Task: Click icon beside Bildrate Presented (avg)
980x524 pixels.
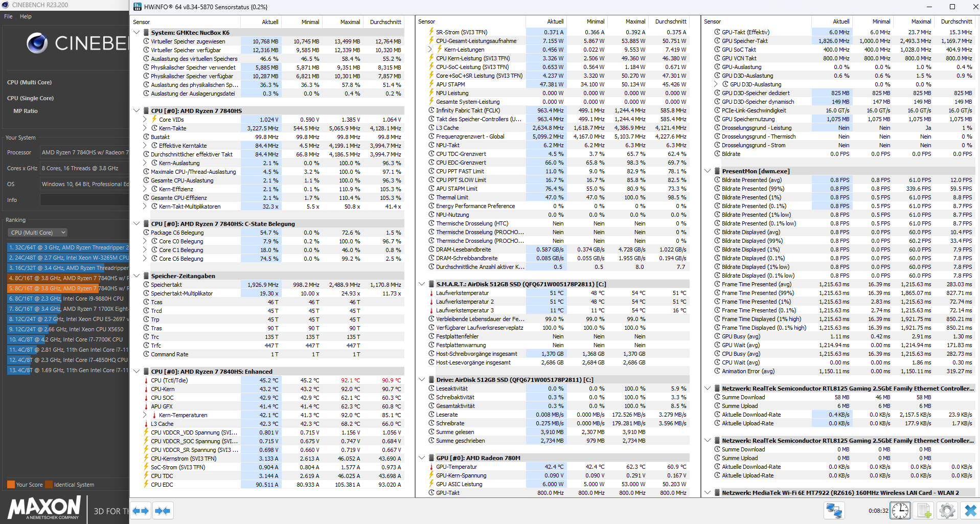Action: [717, 180]
